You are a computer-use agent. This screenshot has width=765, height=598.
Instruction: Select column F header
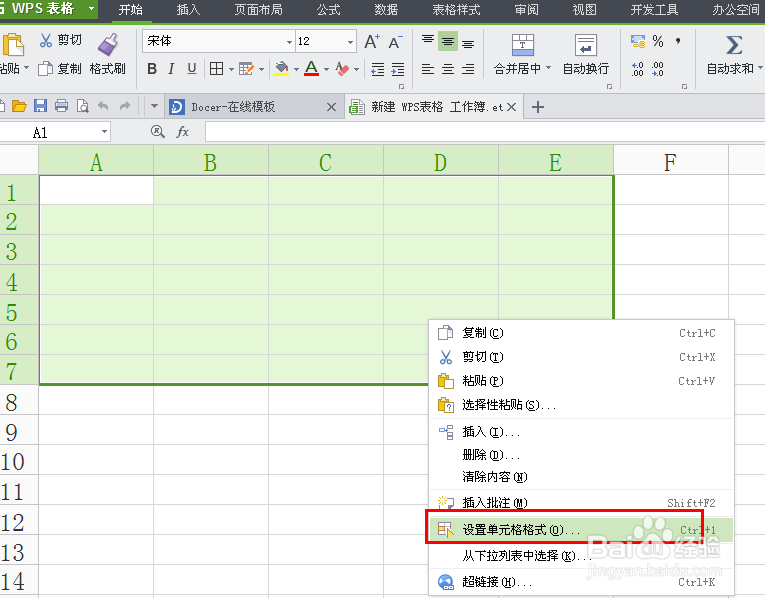pyautogui.click(x=670, y=161)
